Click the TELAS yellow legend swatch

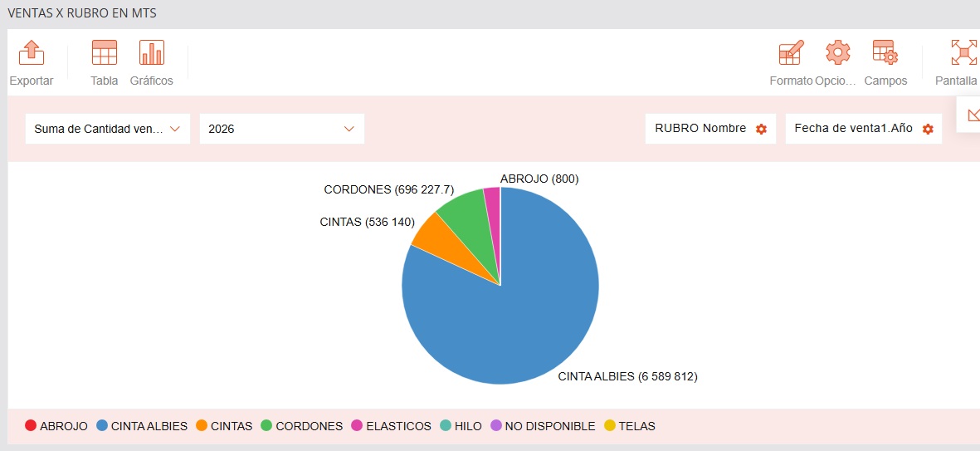coord(610,426)
